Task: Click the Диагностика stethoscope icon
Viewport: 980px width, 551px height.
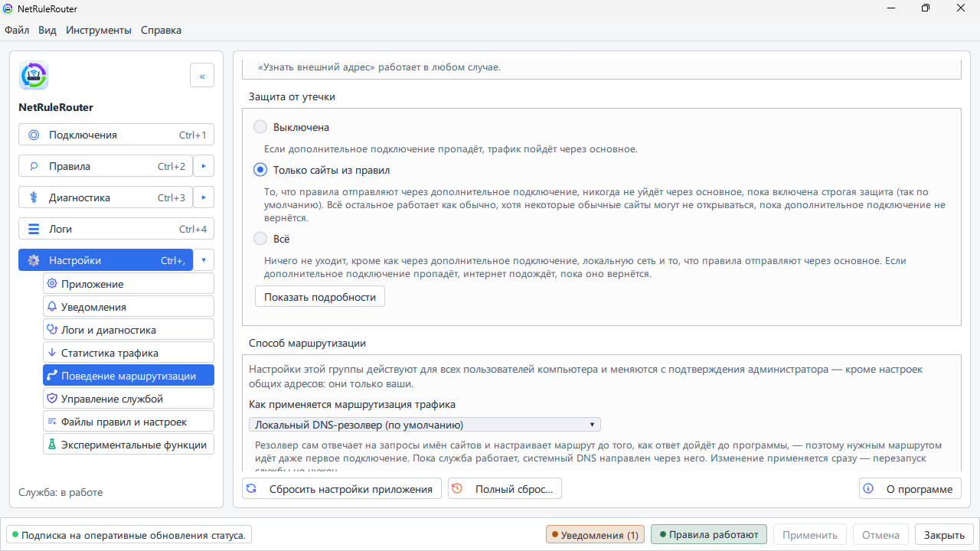Action: 34,197
